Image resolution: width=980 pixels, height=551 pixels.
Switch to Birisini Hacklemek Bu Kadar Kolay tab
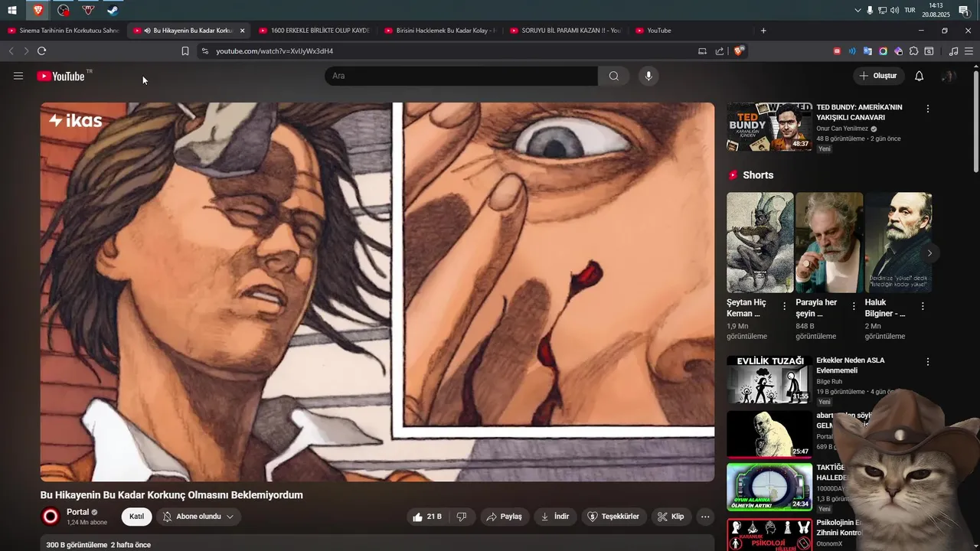pos(439,31)
